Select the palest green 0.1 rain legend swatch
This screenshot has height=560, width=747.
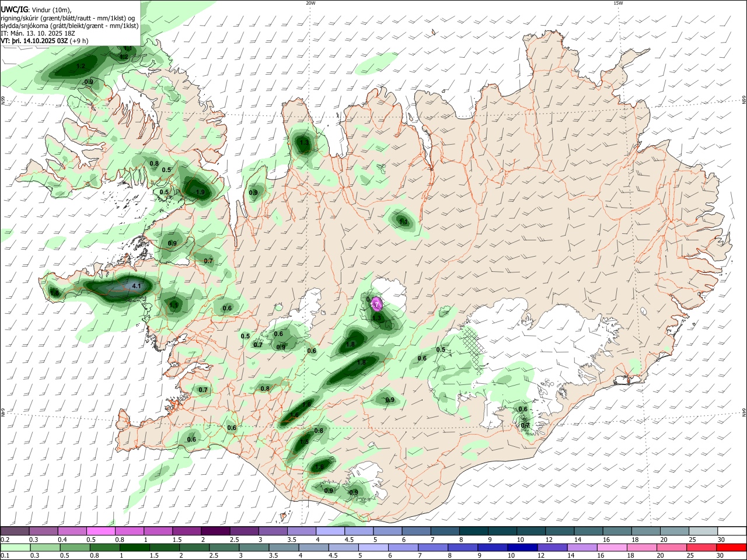[15, 547]
